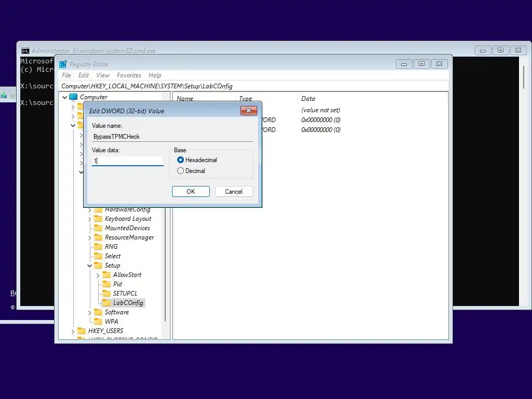The width and height of the screenshot is (532, 399).
Task: Click the Registry Editor title bar icon
Action: click(63, 64)
